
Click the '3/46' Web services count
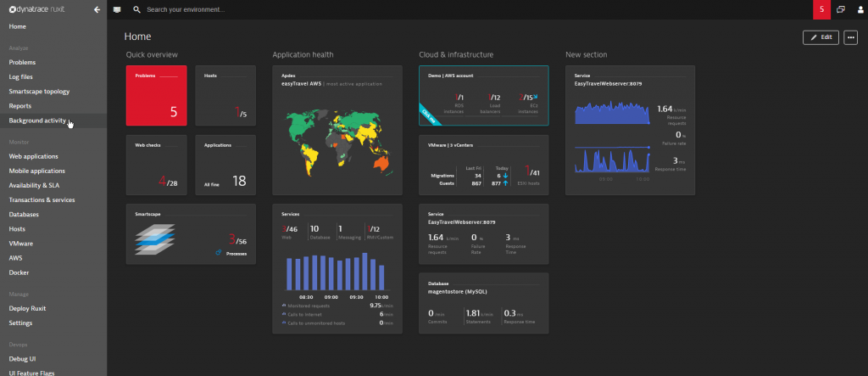coord(290,228)
